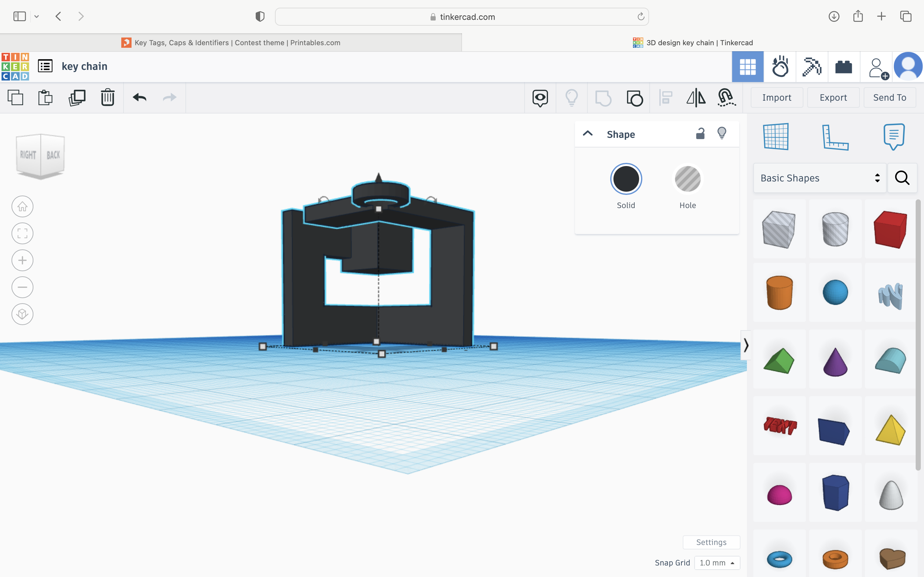Select the Solid color swatch
The width and height of the screenshot is (924, 577).
point(626,179)
